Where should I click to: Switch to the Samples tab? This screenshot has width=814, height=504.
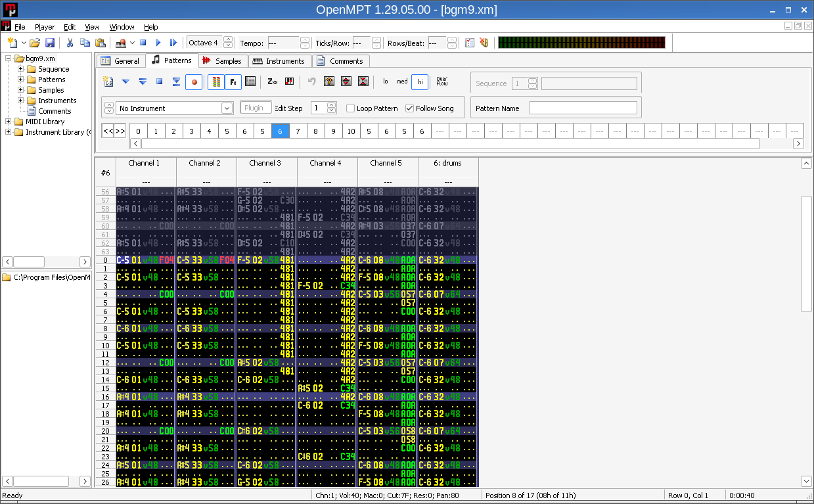tap(222, 61)
